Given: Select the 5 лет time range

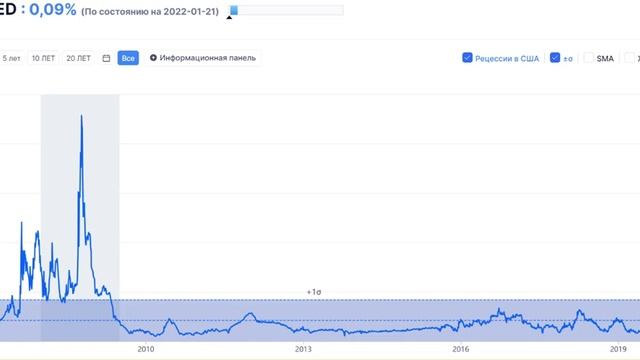Looking at the screenshot, I should [x=11, y=58].
